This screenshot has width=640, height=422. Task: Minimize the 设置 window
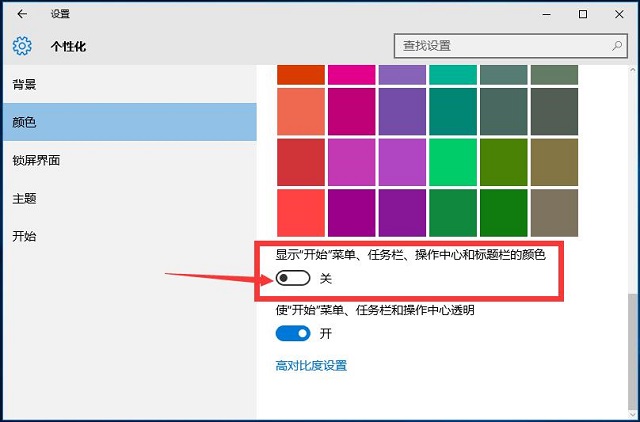coord(542,14)
